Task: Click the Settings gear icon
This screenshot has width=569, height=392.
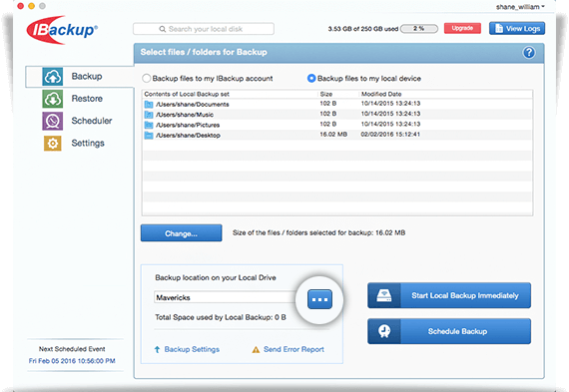Action: pyautogui.click(x=53, y=144)
